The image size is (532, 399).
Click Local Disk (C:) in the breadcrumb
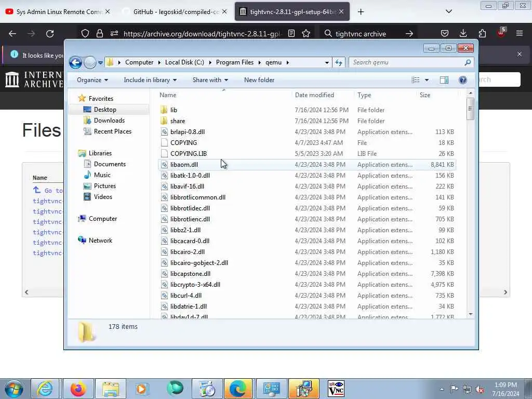(184, 62)
